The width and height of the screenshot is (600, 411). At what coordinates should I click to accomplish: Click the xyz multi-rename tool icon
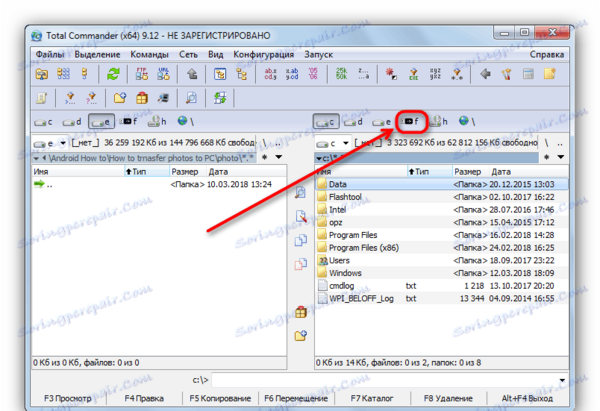point(435,73)
